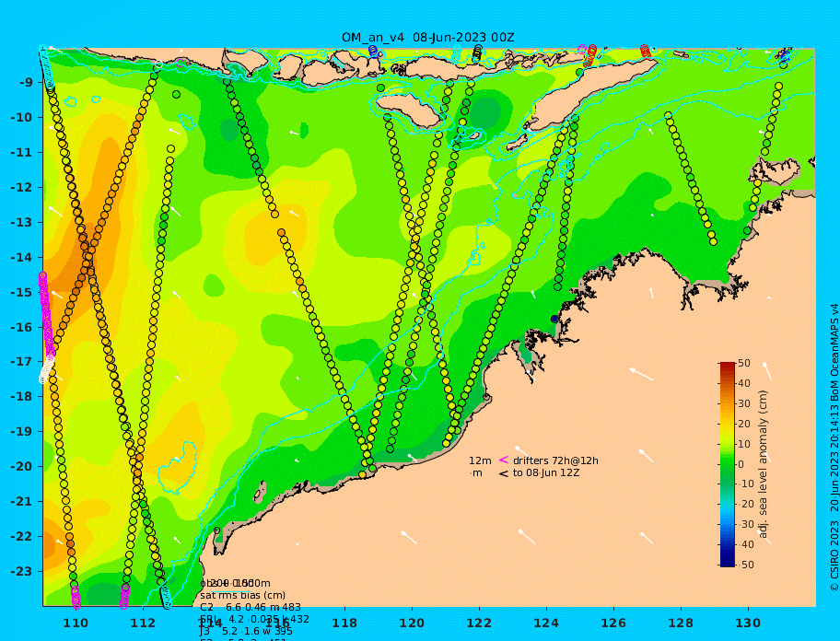Image resolution: width=840 pixels, height=641 pixels.
Task: Click latitude axis label "-19"
Action: coord(22,431)
